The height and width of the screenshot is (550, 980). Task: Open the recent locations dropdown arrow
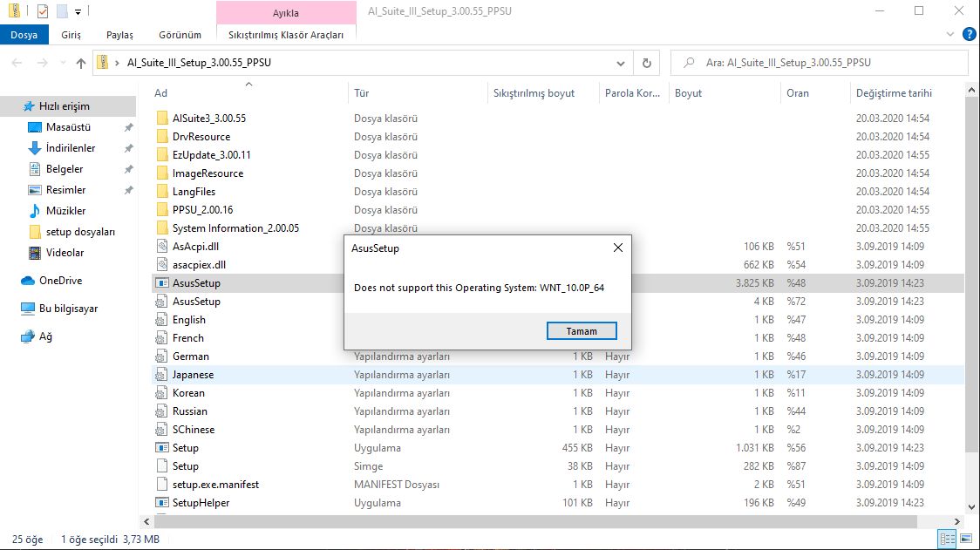(63, 63)
